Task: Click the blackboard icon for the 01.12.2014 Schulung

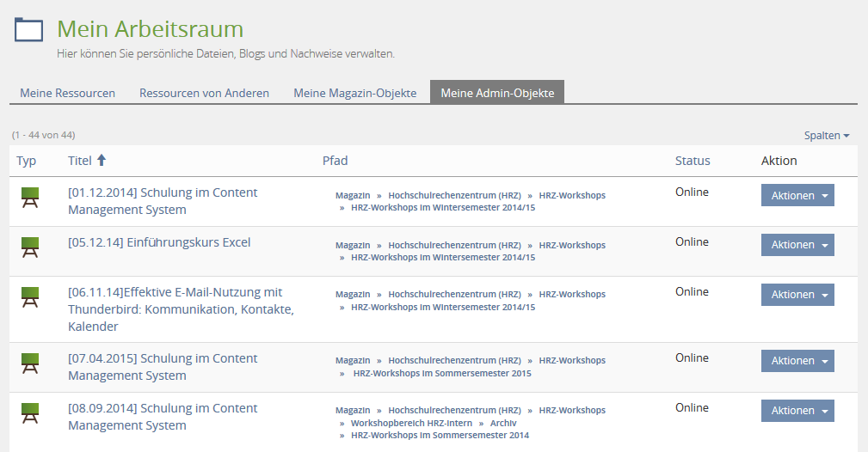Action: 30,197
